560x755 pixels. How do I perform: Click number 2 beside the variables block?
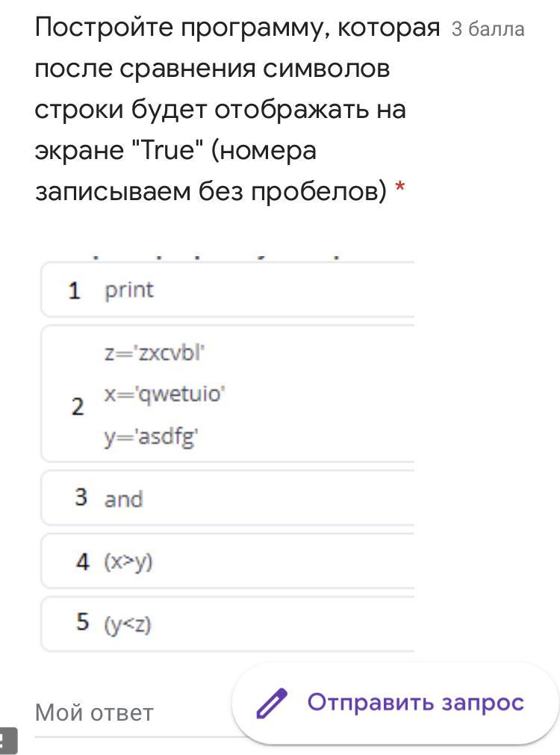tap(78, 407)
